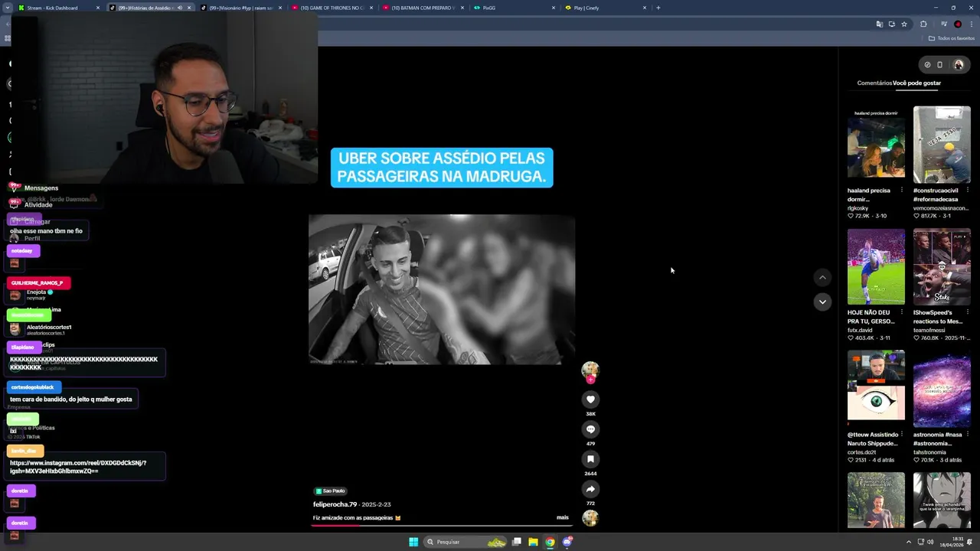The height and width of the screenshot is (551, 980).
Task: Open options for haaland precisa dormir video
Action: (x=901, y=190)
